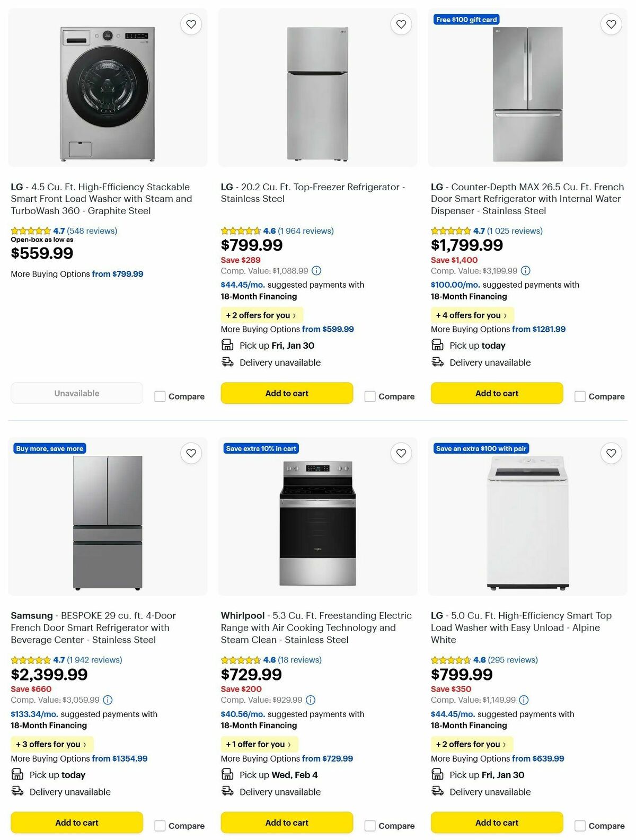636x840 pixels.
Task: Check Compare for the top-freezer refrigerator
Action: coord(369,396)
